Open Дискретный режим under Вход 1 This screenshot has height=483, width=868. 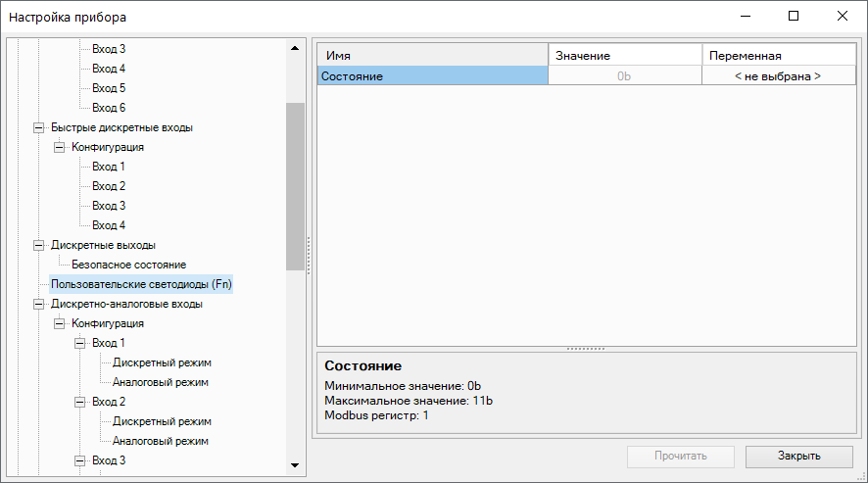[x=162, y=362]
